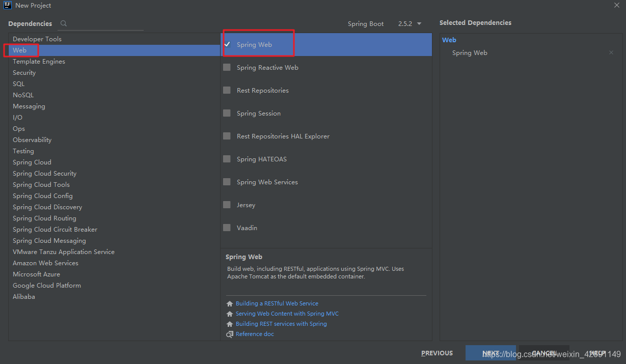Screen dimensions: 626x364
Task: Open the Spring Cloud Messaging category
Action: 114,241
